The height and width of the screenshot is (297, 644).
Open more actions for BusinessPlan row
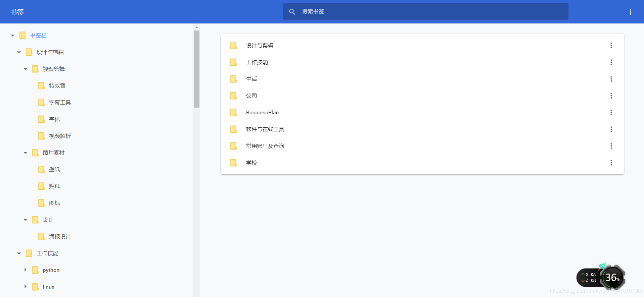611,112
